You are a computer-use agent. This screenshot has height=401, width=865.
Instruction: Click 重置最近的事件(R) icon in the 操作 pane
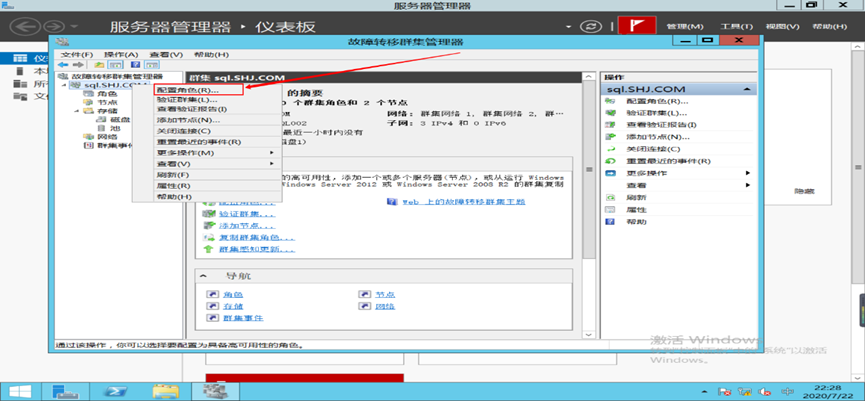610,161
